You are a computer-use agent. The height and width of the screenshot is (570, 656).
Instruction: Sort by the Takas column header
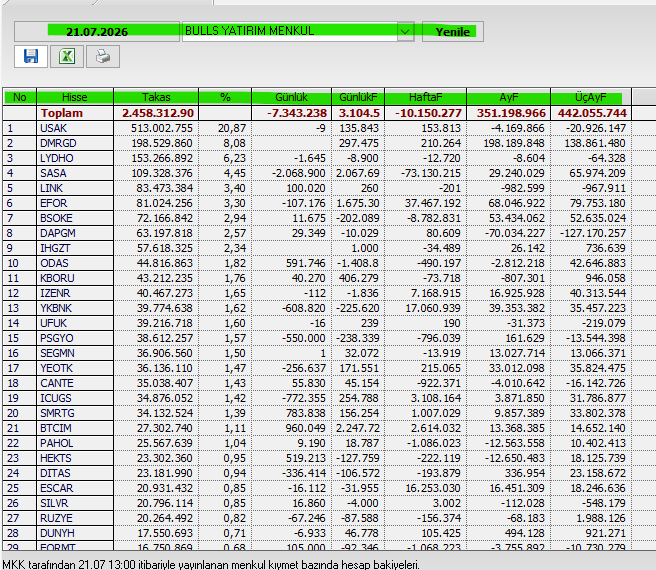pos(156,97)
